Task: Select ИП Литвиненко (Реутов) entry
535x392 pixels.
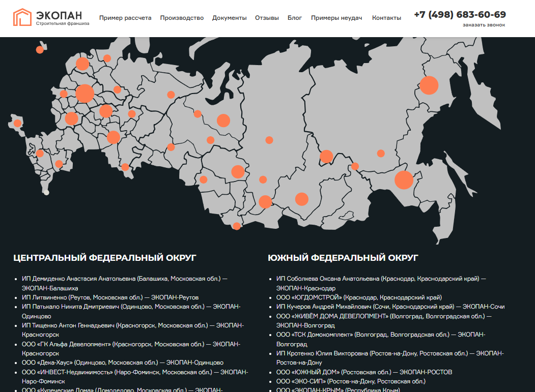Action: (x=110, y=297)
